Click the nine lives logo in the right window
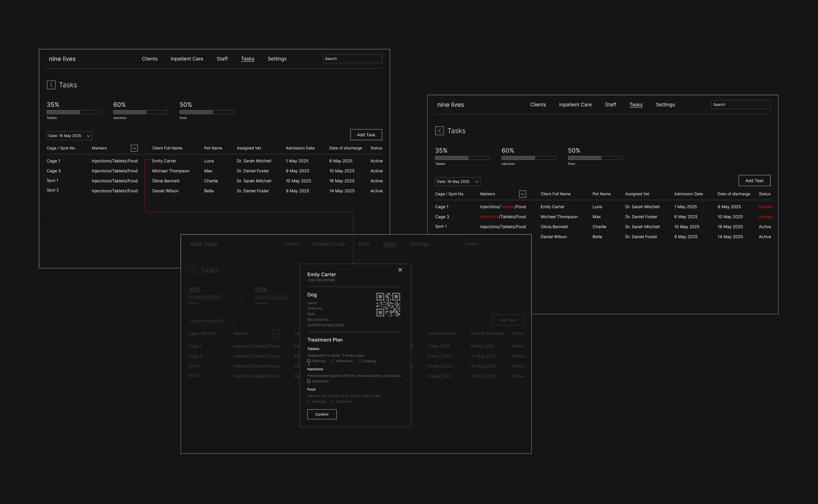Image resolution: width=818 pixels, height=504 pixels. 450,105
